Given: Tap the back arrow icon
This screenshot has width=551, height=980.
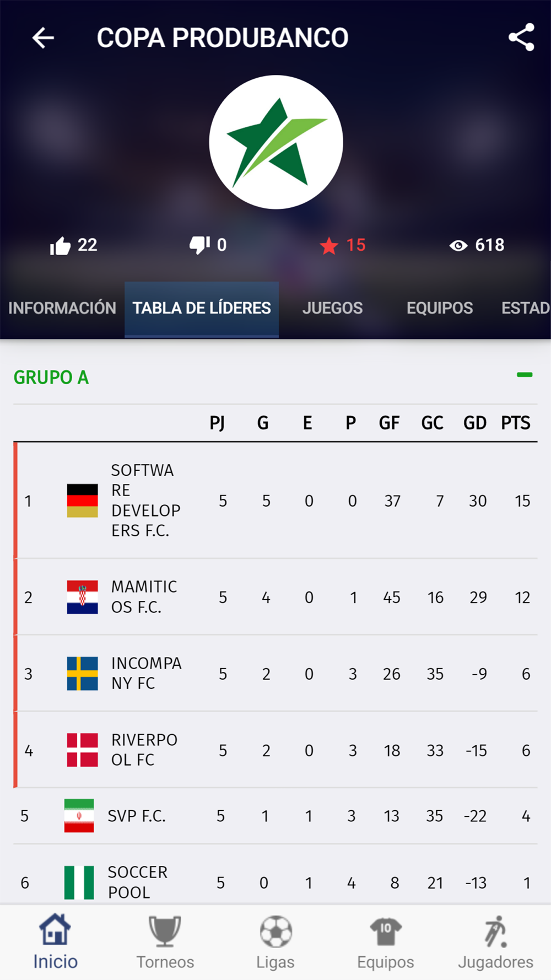Looking at the screenshot, I should pyautogui.click(x=43, y=38).
